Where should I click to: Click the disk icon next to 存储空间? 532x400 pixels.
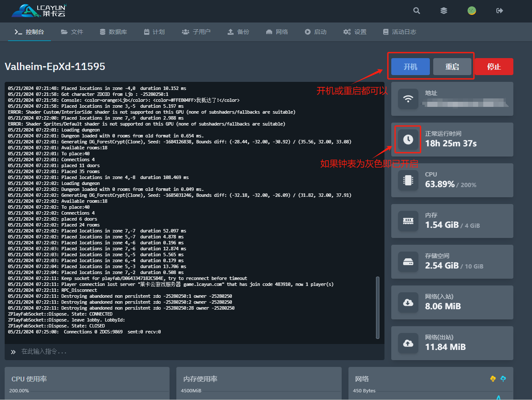408,262
